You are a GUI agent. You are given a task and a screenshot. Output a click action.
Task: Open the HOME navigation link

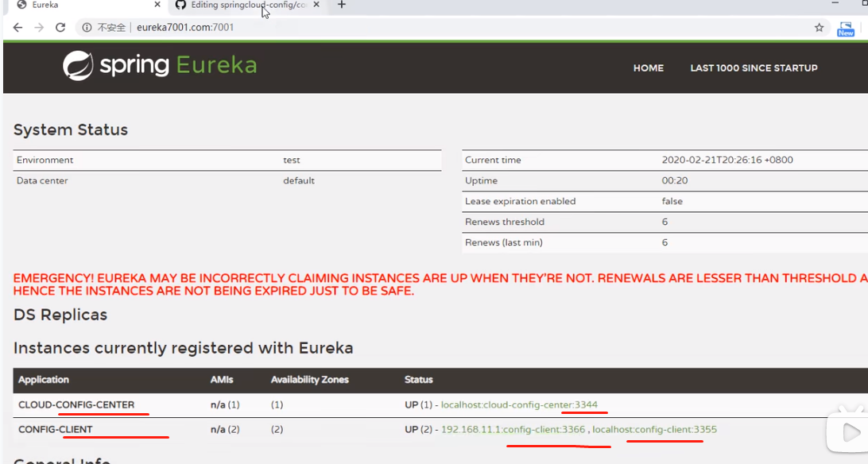coord(649,68)
